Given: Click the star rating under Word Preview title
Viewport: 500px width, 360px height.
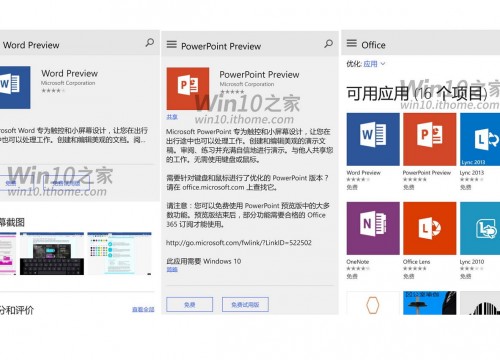Looking at the screenshot, I should point(53,91).
